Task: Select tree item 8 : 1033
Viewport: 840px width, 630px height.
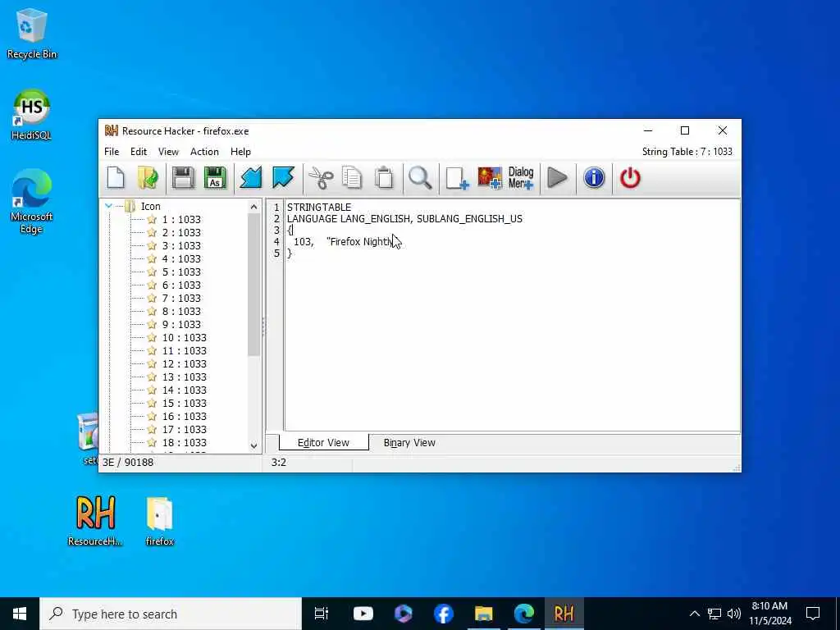Action: click(181, 311)
